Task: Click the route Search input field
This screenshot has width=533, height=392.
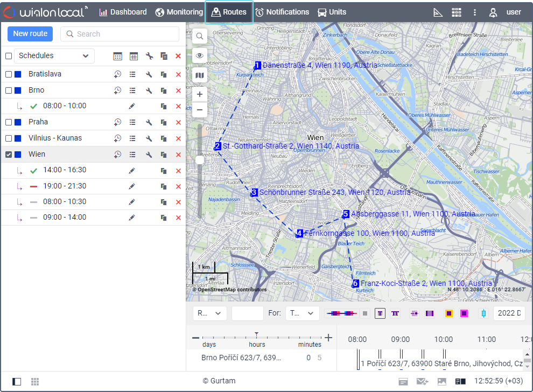Action: tap(120, 34)
